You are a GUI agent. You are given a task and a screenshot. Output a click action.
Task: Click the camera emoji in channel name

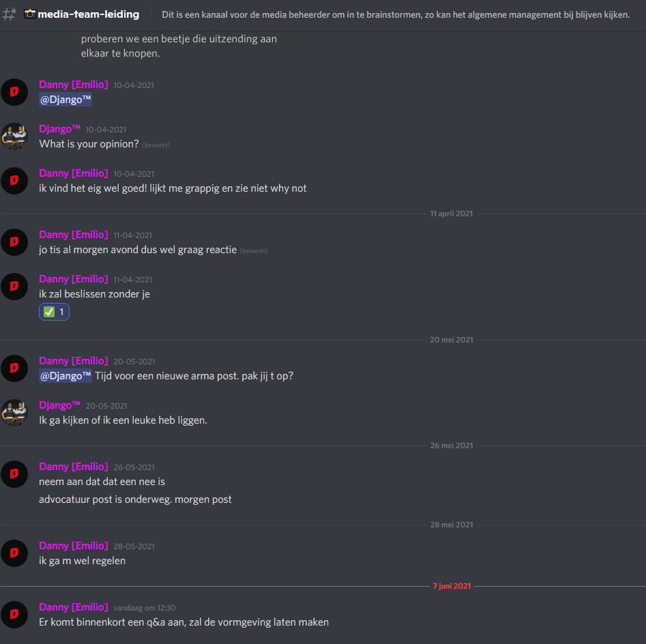coord(29,14)
